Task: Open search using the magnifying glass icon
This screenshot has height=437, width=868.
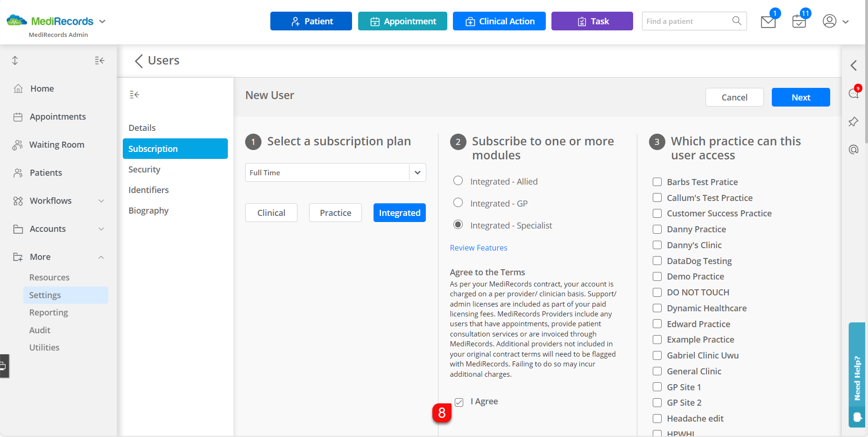Action: (737, 21)
